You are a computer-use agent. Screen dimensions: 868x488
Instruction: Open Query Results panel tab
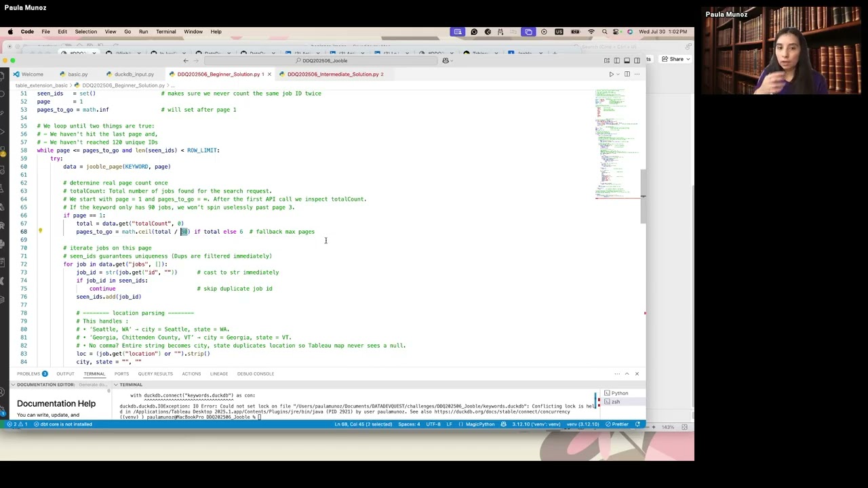click(x=155, y=373)
